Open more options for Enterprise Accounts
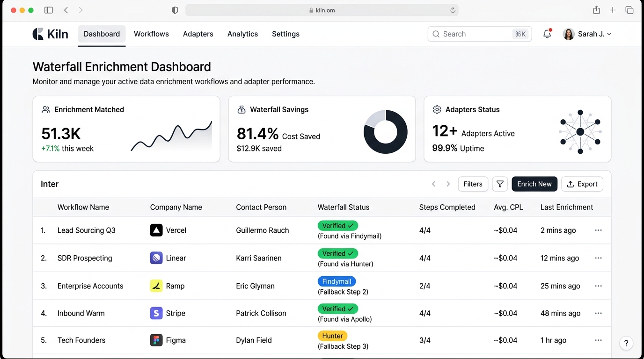 [x=598, y=286]
